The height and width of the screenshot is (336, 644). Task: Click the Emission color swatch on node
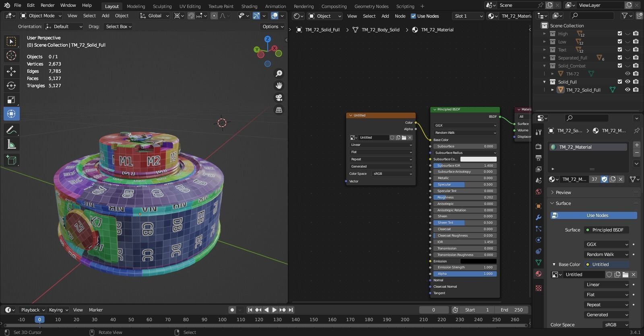478,261
